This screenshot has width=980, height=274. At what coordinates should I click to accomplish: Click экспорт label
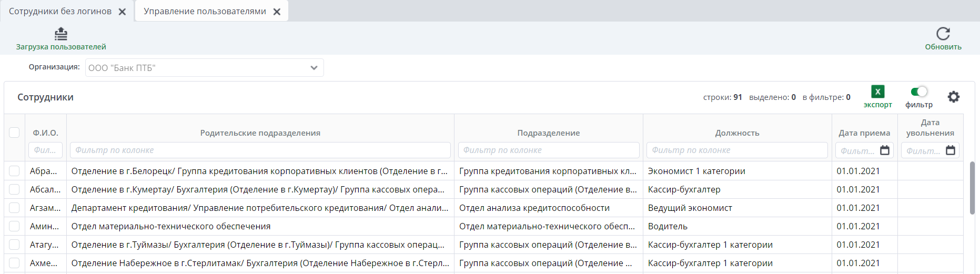877,105
